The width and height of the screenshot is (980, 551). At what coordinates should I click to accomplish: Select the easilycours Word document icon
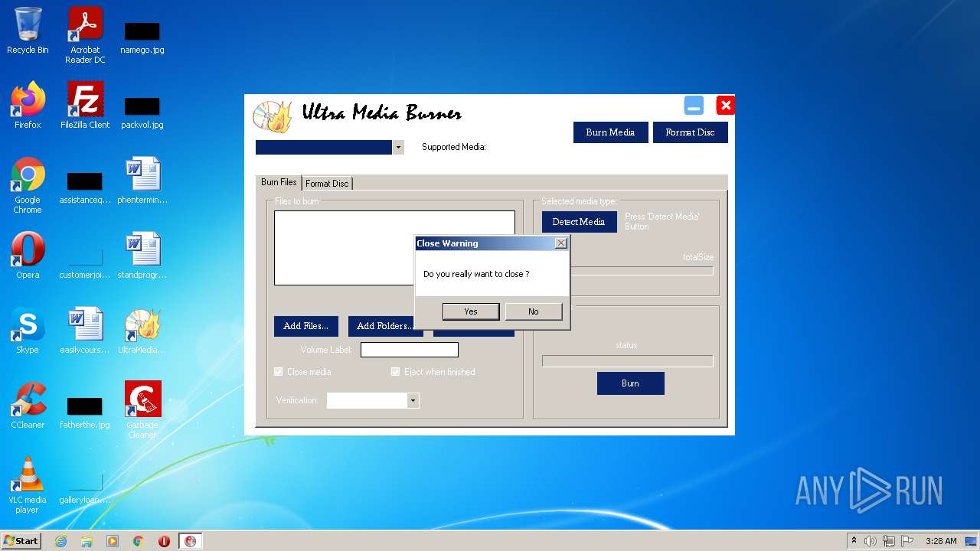[85, 331]
